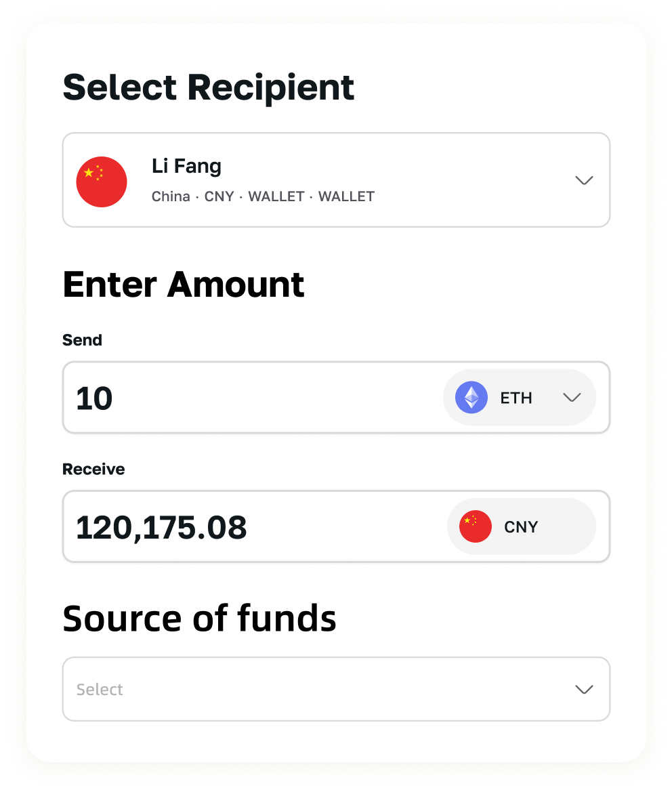672x792 pixels.
Task: Click the Send field label
Action: coord(82,340)
